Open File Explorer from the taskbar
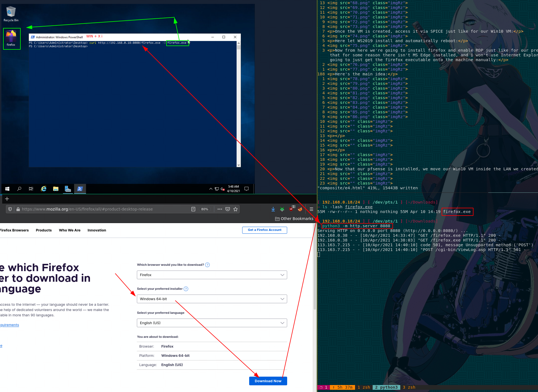Screen dimensions: 538x392 (56, 189)
